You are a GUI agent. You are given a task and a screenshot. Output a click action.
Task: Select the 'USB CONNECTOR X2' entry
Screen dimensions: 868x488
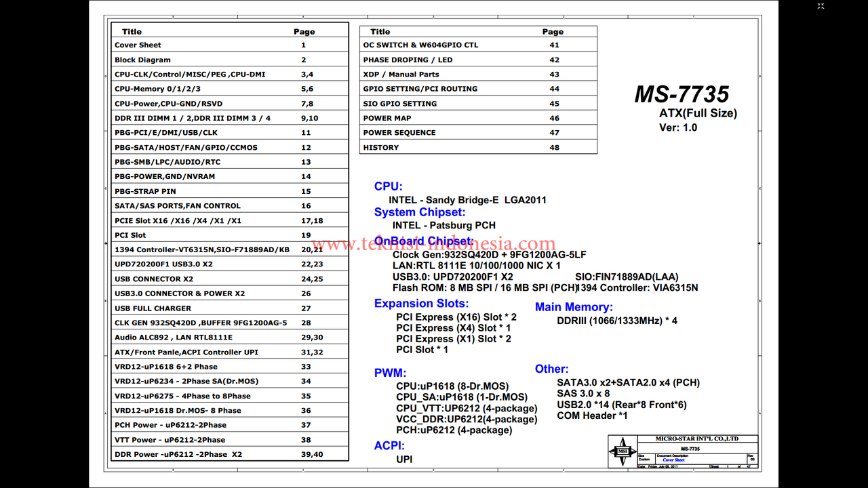(230, 279)
